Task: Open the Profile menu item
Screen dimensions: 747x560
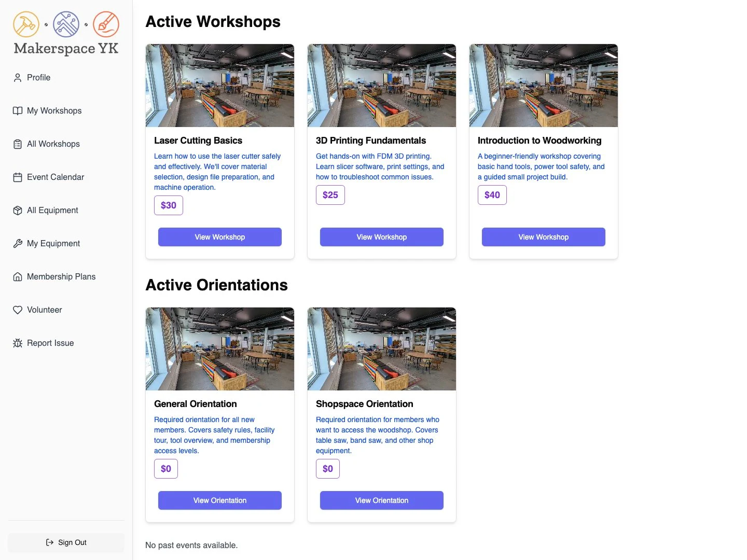Action: [66, 78]
